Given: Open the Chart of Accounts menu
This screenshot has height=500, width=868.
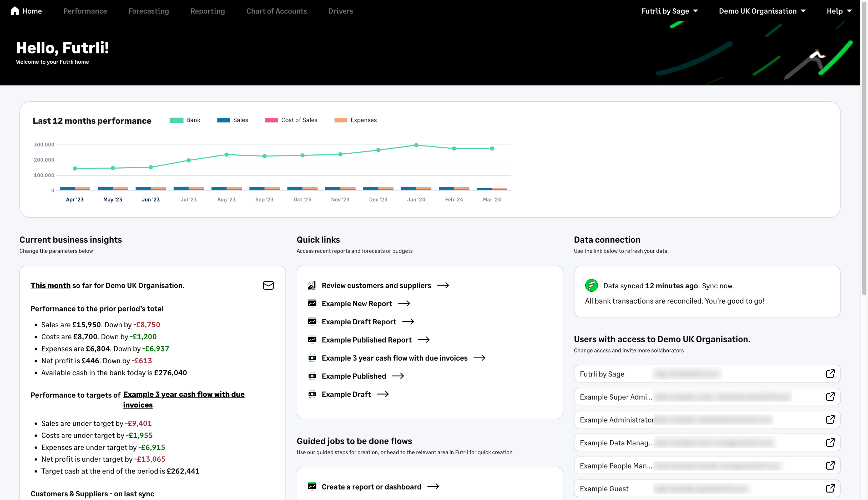Looking at the screenshot, I should click(276, 11).
